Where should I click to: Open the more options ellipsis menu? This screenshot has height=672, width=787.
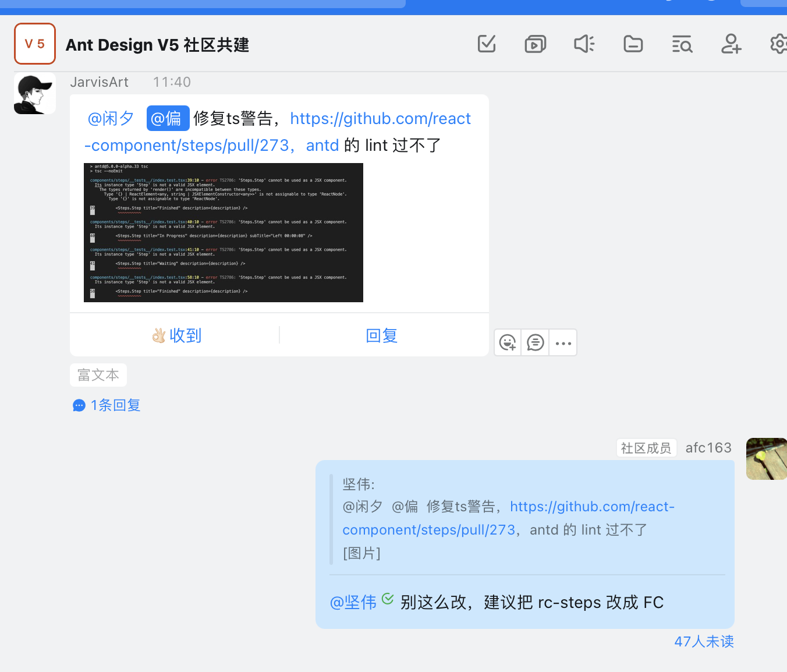[x=563, y=343]
